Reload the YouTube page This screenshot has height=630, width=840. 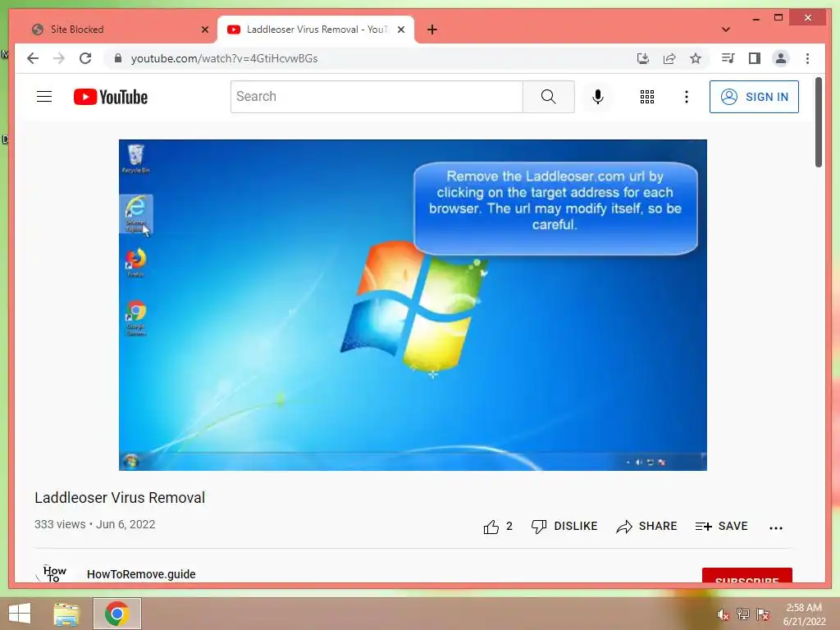(85, 58)
